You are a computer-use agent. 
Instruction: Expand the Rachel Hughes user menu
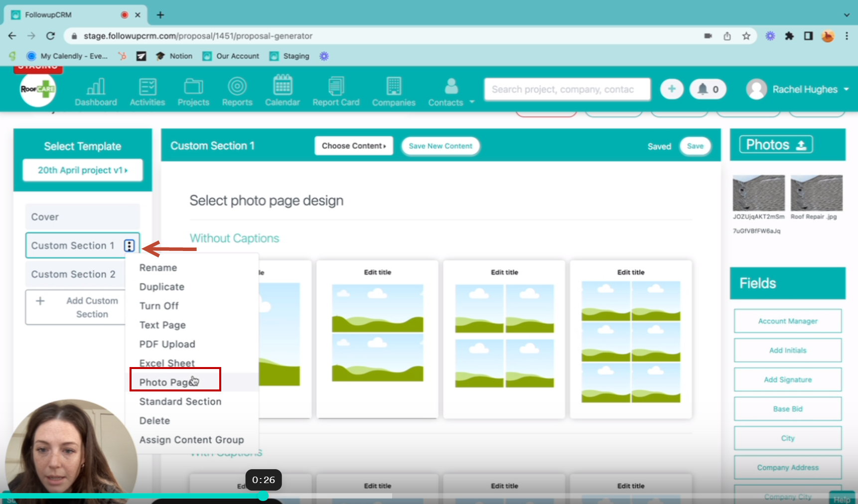tap(797, 90)
